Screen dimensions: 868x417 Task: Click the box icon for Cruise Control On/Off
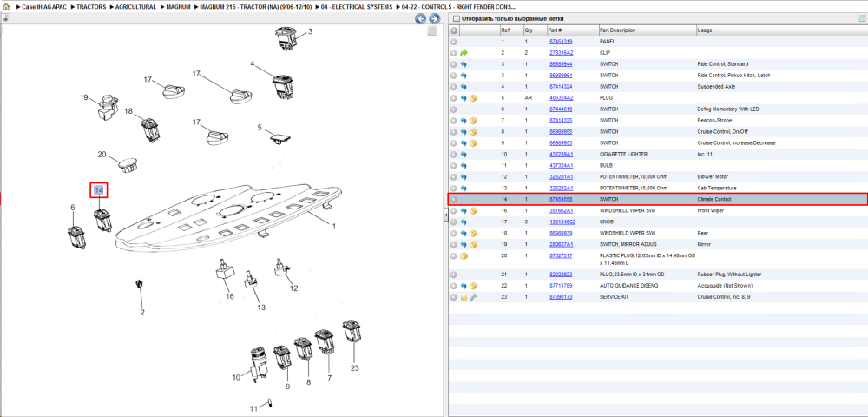pos(473,132)
